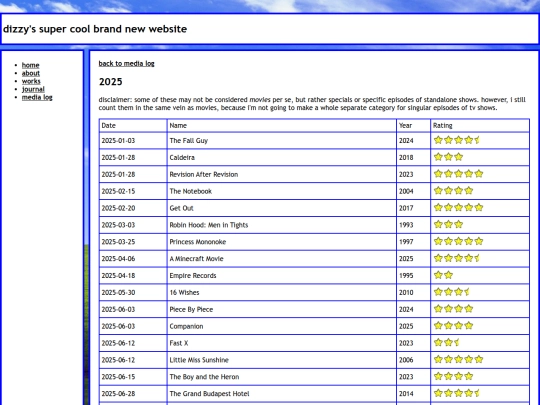Image resolution: width=540 pixels, height=405 pixels.
Task: Click year 2006 in Little Miss Sunshine row
Action: (406, 360)
